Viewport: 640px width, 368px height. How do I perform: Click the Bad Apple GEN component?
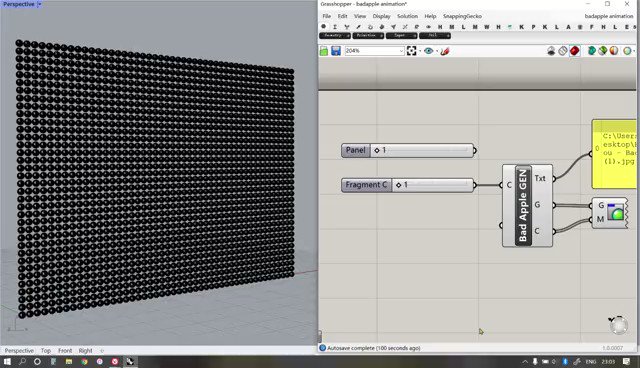click(x=523, y=206)
